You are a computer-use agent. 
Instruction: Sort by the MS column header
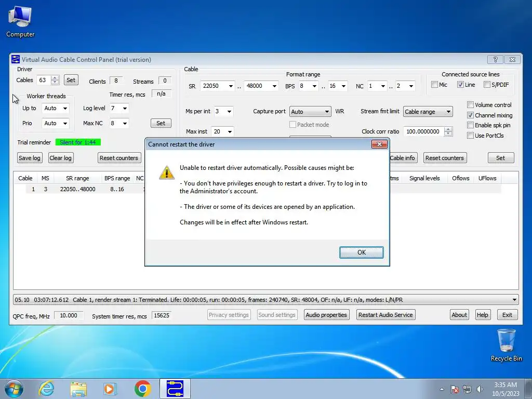[45, 178]
